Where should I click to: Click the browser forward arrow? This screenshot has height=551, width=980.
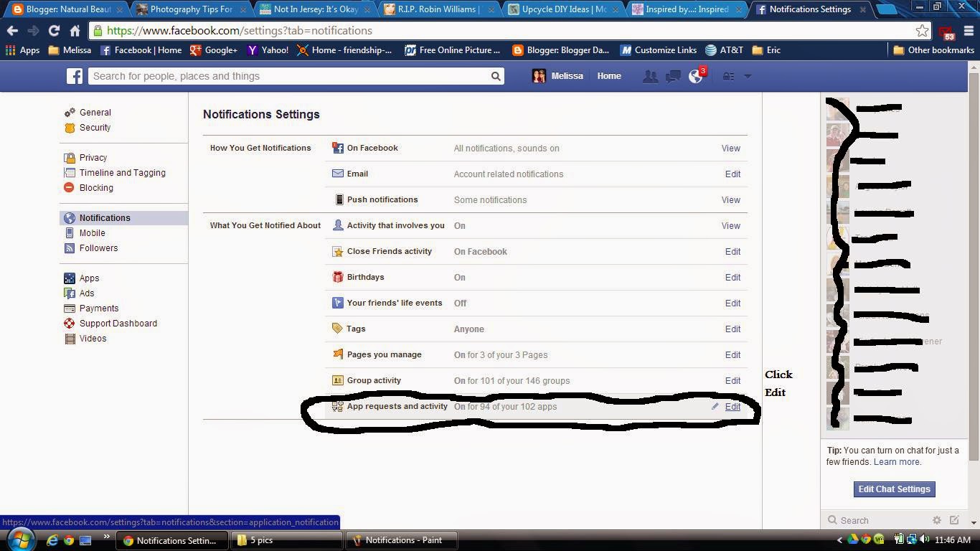coord(33,31)
